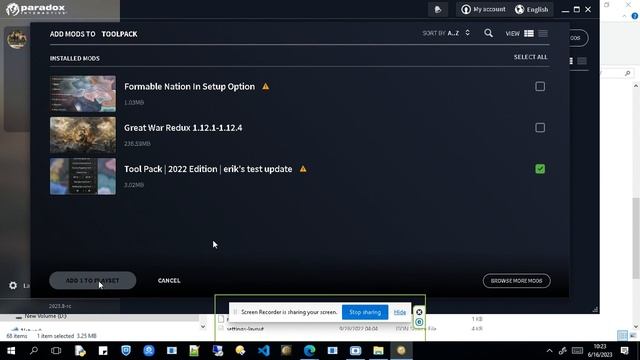640x360 pixels.
Task: Click warning icon next to Tool Pack
Action: click(303, 169)
